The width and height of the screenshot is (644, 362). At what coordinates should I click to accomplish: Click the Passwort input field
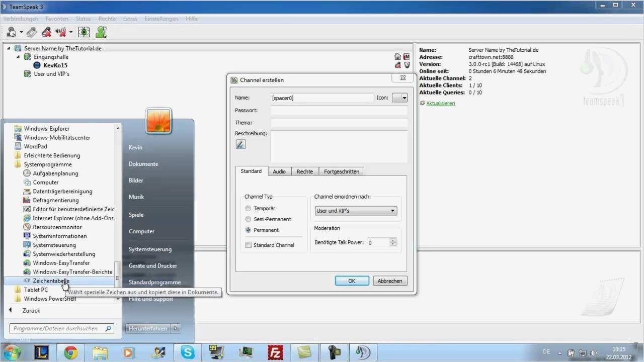(x=339, y=111)
